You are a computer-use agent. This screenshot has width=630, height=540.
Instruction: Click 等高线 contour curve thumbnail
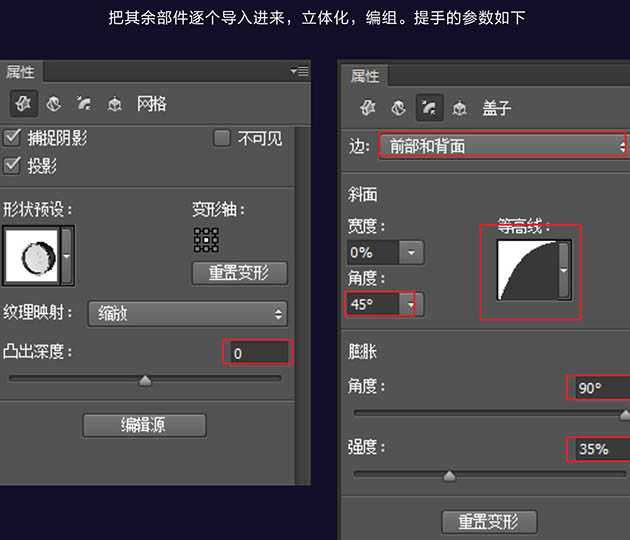click(528, 270)
